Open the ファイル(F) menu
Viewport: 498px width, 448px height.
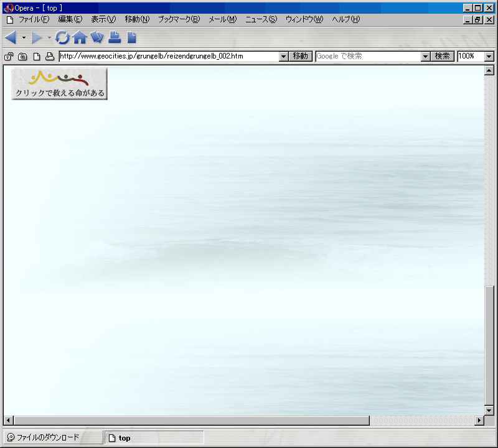(34, 19)
